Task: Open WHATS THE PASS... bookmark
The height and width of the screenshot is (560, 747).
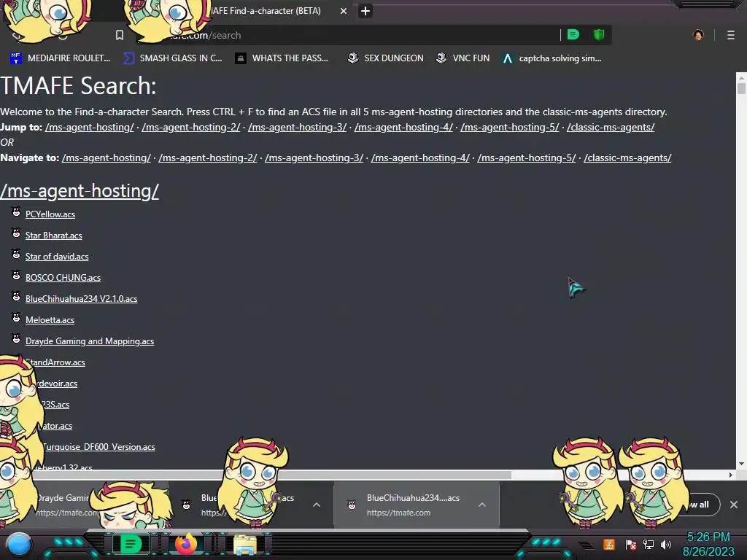Action: click(282, 58)
